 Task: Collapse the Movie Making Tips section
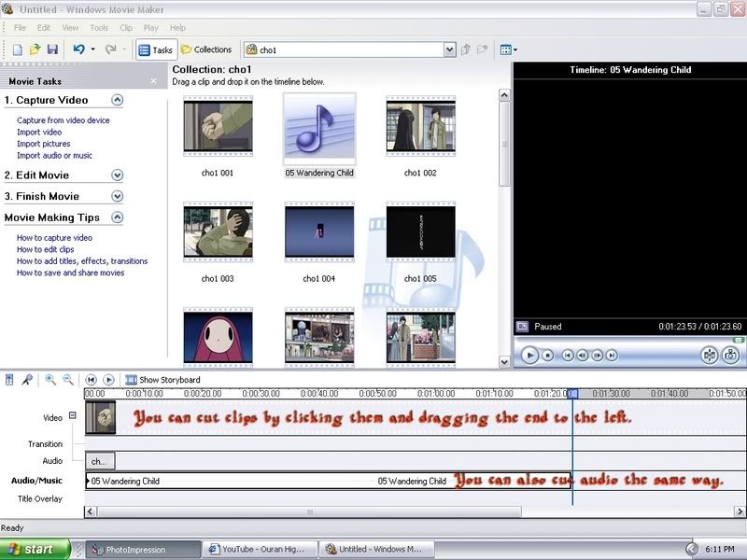[x=118, y=217]
